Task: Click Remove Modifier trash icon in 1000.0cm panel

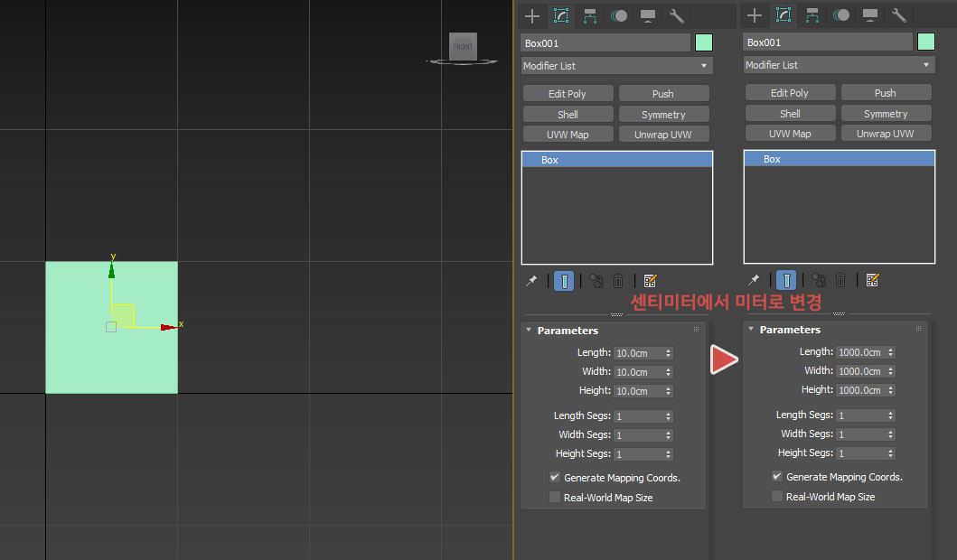Action: pos(840,280)
